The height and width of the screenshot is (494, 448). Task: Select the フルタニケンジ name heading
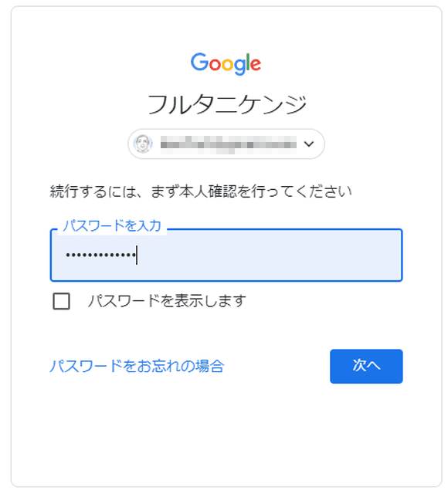(227, 105)
